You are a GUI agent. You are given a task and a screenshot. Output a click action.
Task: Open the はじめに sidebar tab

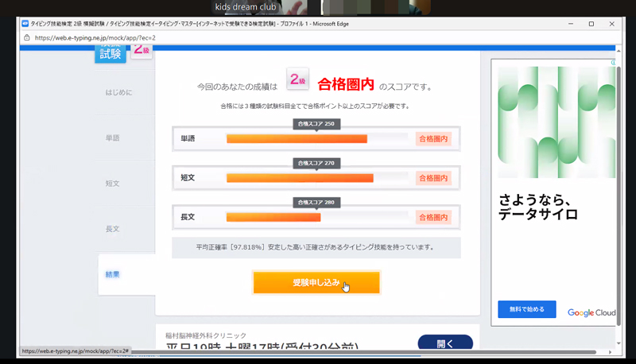[119, 92]
